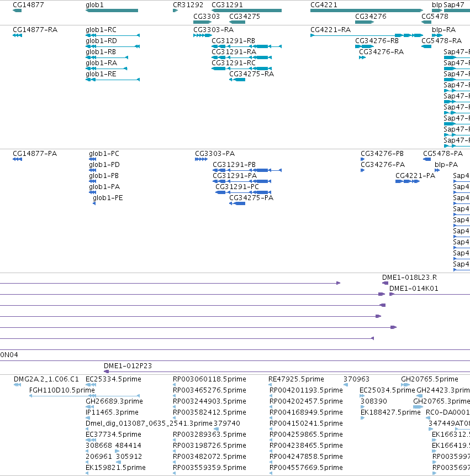Click the CG4221-PA protein feature
The width and height of the screenshot is (470, 476).
click(408, 181)
